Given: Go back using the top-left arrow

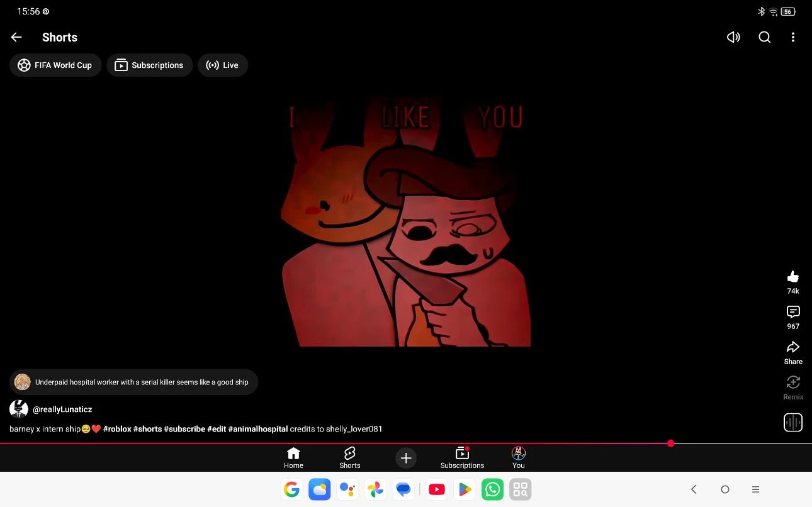Looking at the screenshot, I should point(16,37).
